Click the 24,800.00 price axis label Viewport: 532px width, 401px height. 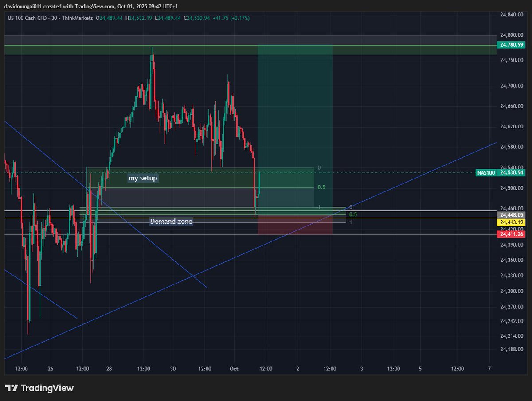click(512, 35)
